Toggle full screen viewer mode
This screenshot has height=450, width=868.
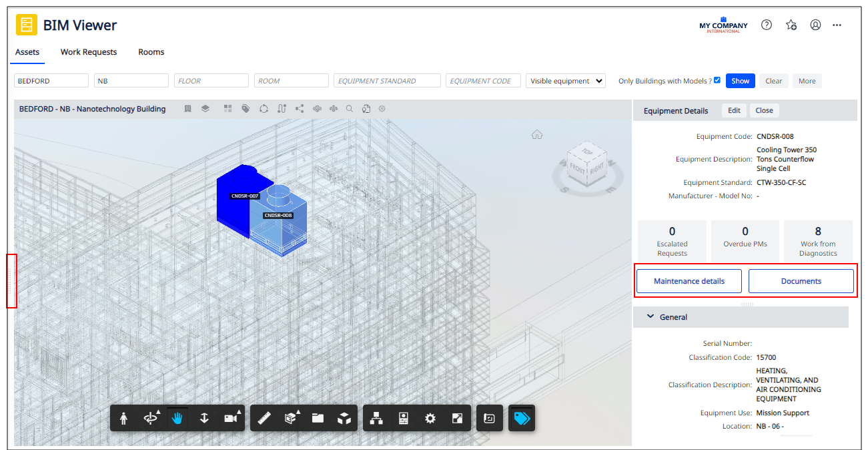(x=457, y=418)
